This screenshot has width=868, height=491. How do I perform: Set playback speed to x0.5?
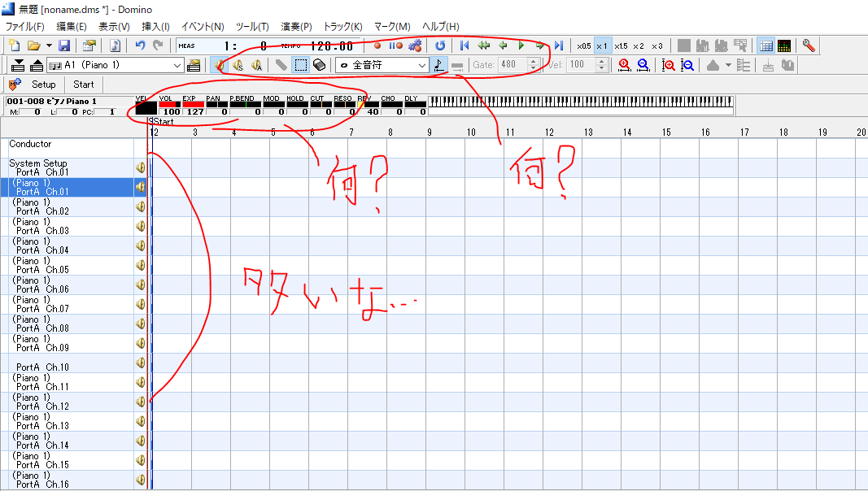[x=583, y=46]
